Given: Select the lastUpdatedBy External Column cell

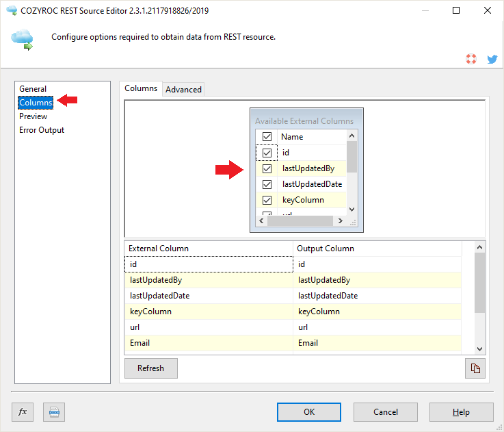Looking at the screenshot, I should click(x=209, y=280).
